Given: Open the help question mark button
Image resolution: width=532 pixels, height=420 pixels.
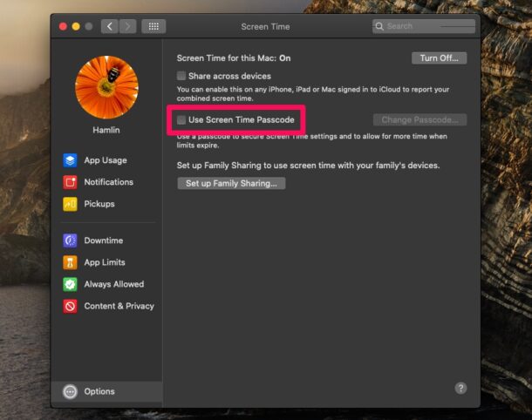Looking at the screenshot, I should pyautogui.click(x=460, y=388).
